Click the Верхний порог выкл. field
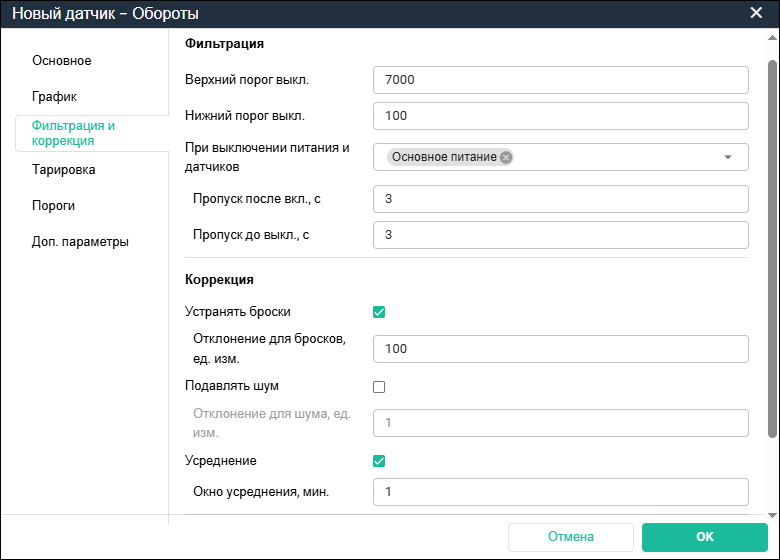780x560 pixels. 560,80
